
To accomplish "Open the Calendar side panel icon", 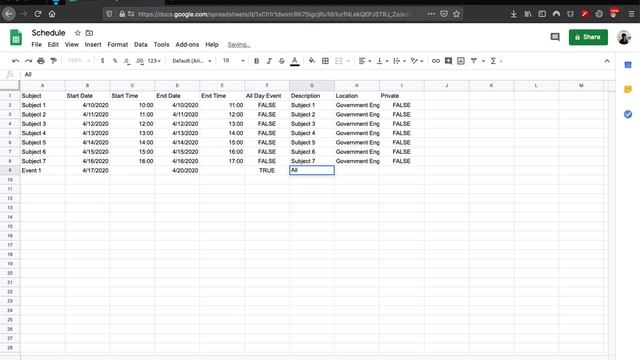I will pos(628,65).
